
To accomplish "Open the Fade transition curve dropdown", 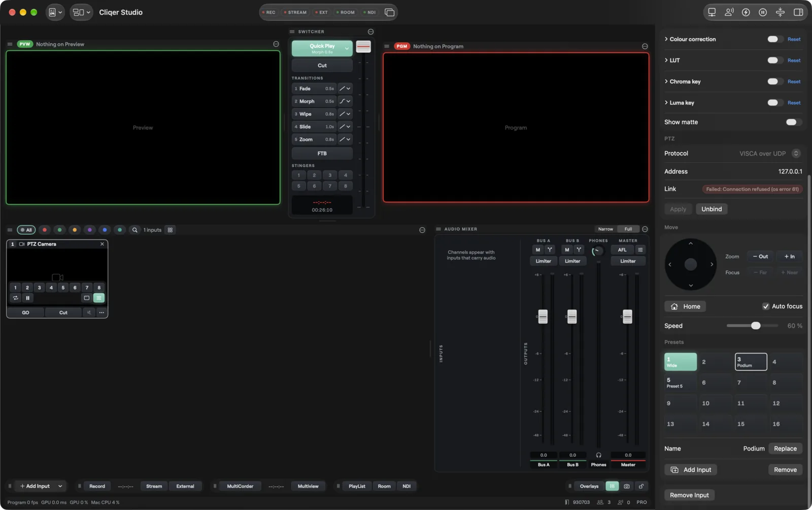I will [345, 88].
